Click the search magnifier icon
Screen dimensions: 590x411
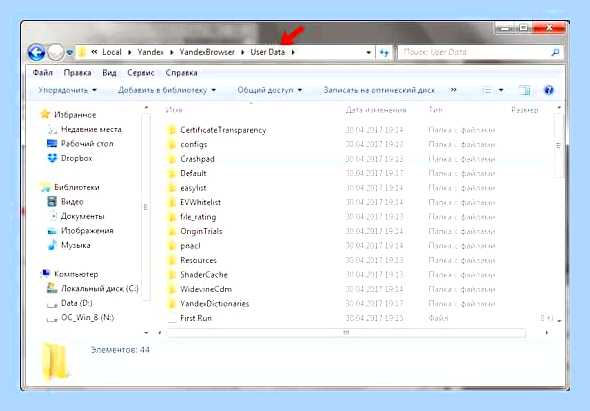click(555, 53)
